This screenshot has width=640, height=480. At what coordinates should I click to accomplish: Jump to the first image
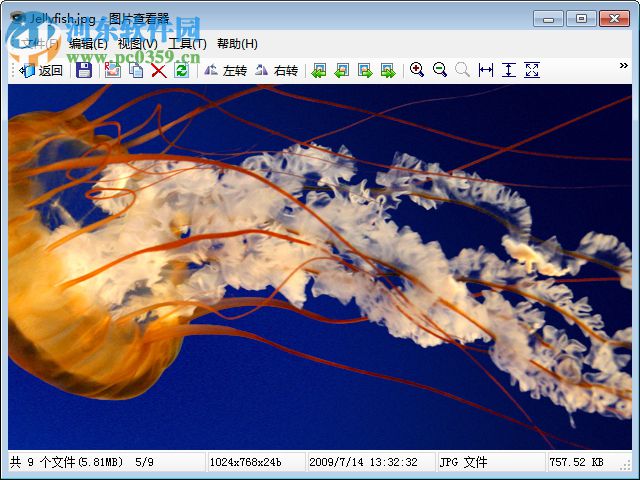coord(319,70)
